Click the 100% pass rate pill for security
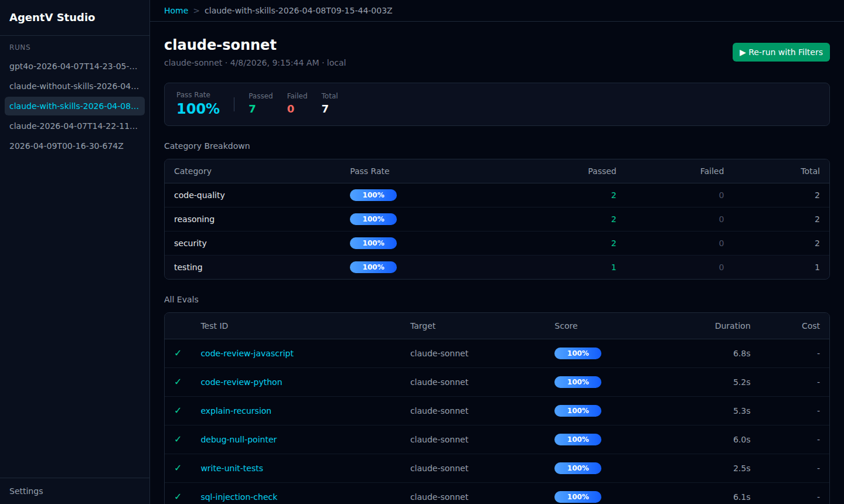Viewport: 844px width, 504px height. 373,243
